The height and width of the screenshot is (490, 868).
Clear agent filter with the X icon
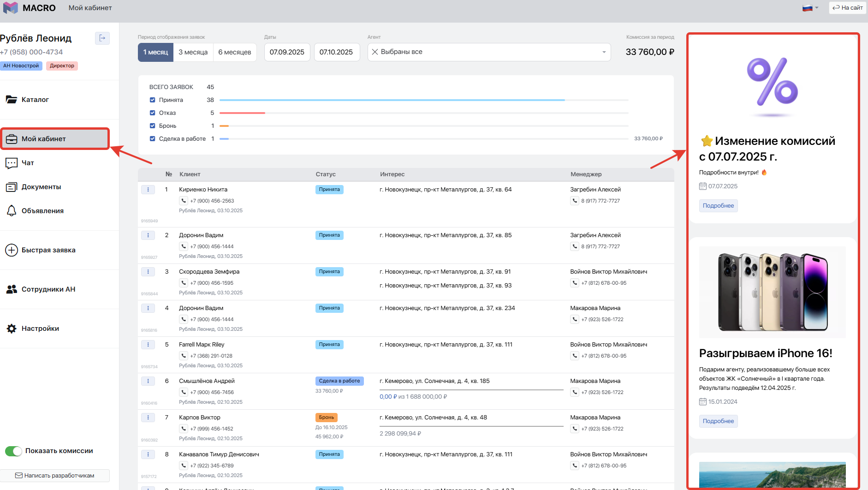375,52
